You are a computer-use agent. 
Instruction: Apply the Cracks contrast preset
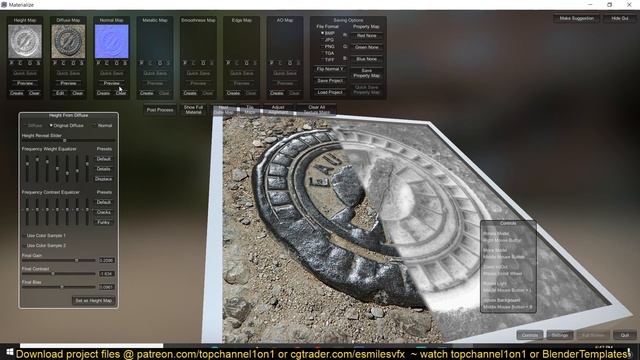[x=104, y=212]
